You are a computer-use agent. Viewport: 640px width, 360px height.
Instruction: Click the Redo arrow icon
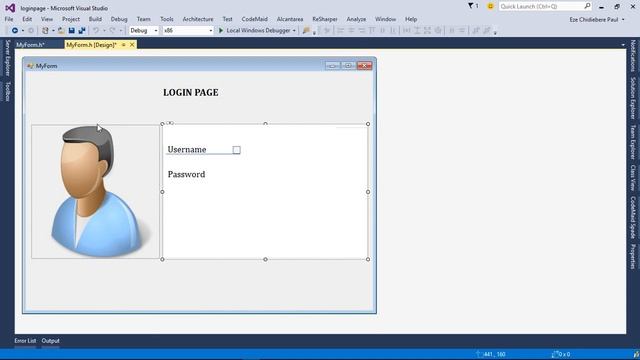pyautogui.click(x=112, y=31)
